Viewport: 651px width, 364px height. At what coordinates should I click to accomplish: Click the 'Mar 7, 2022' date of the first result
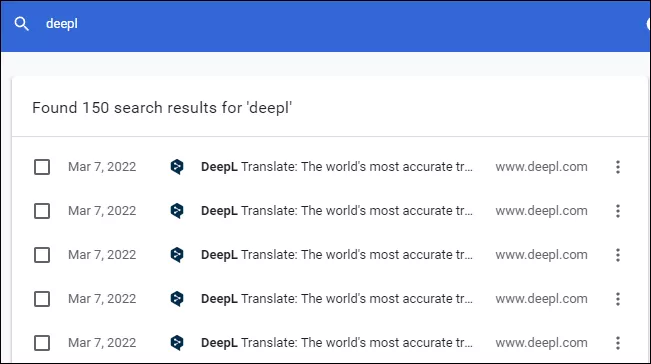coord(102,167)
